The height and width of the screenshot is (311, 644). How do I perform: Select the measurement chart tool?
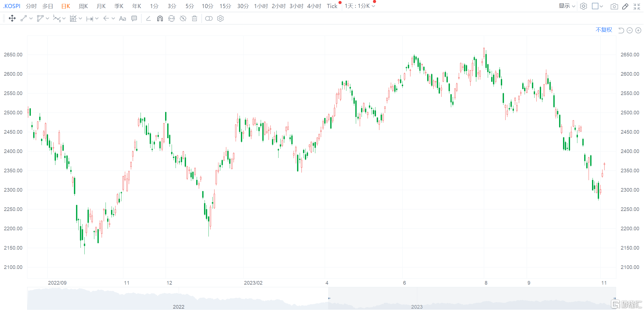[x=73, y=18]
